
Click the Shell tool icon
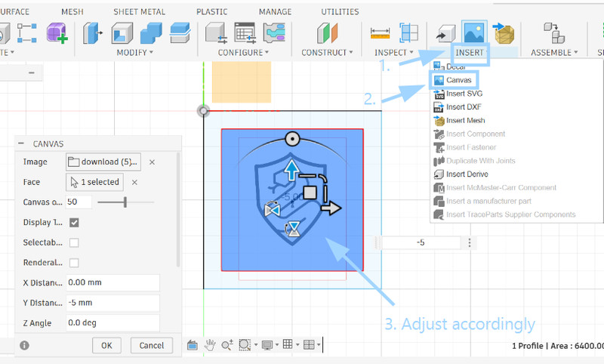(122, 32)
